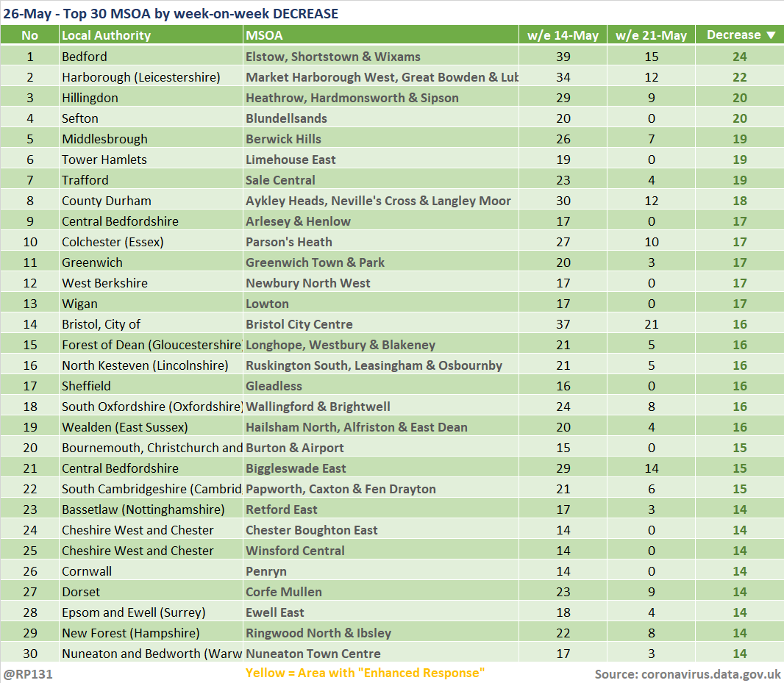784x683 pixels.
Task: Click the 'Blundellsands' MSOA cell
Action: click(x=381, y=118)
